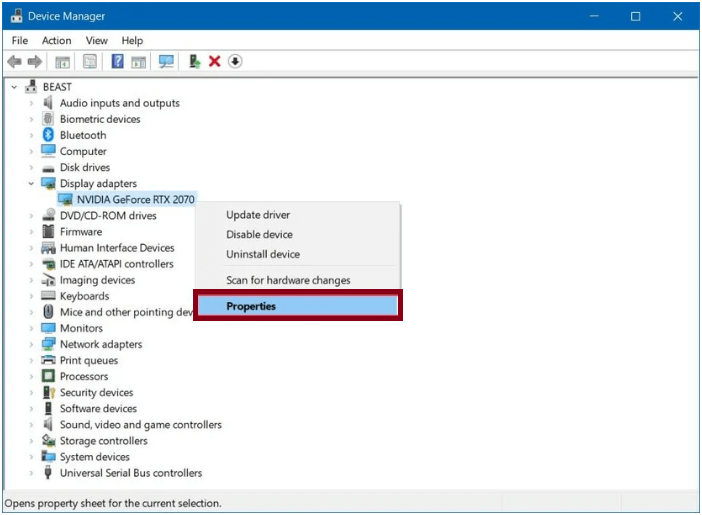Choose Properties from the context menu

[297, 306]
